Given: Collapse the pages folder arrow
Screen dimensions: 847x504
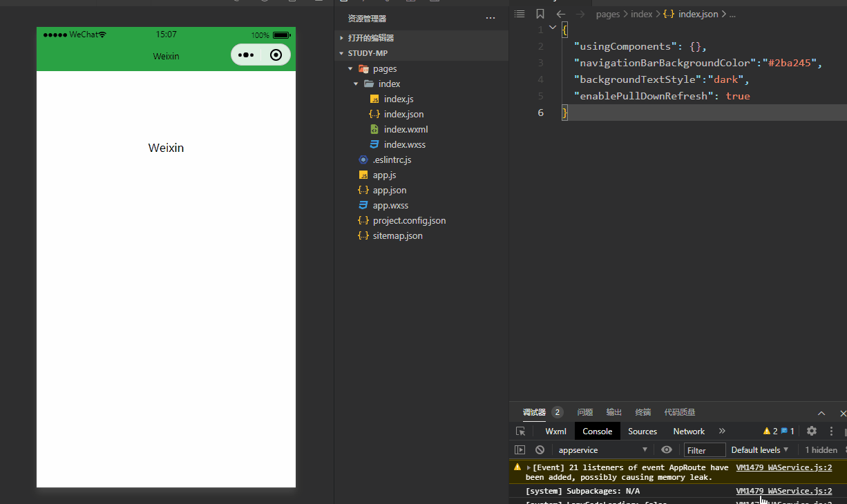Looking at the screenshot, I should 350,68.
